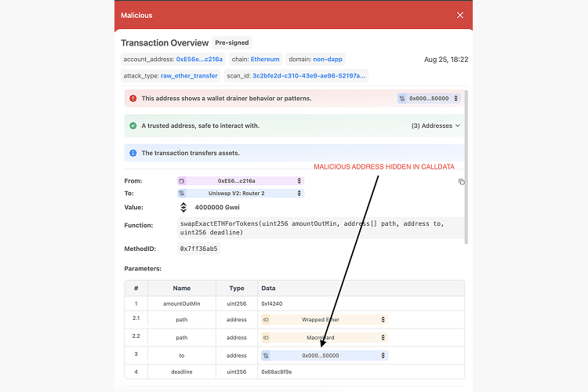
Task: Expand the (3) Addresses list
Action: point(436,125)
